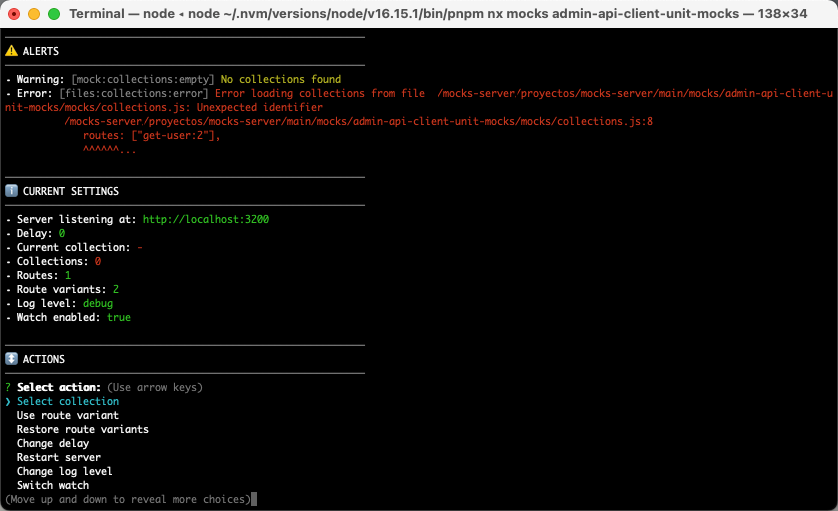
Task: Click the Routes count value 1
Action: coord(68,275)
